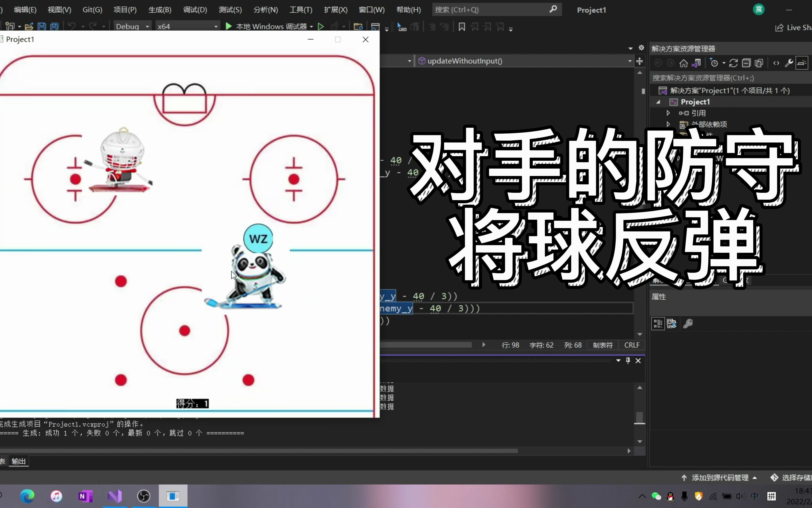Screen dimensions: 812x508
Task: Click the Open File folder icon
Action: [29, 27]
